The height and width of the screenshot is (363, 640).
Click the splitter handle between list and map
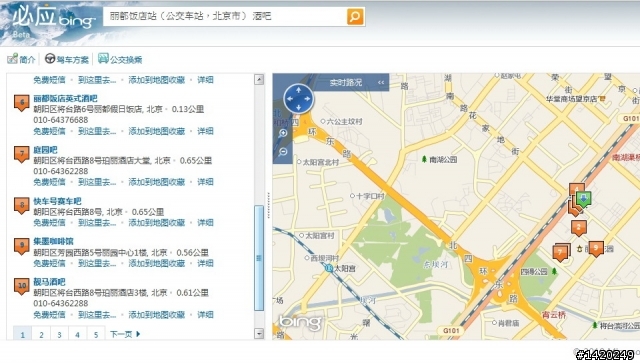click(268, 205)
